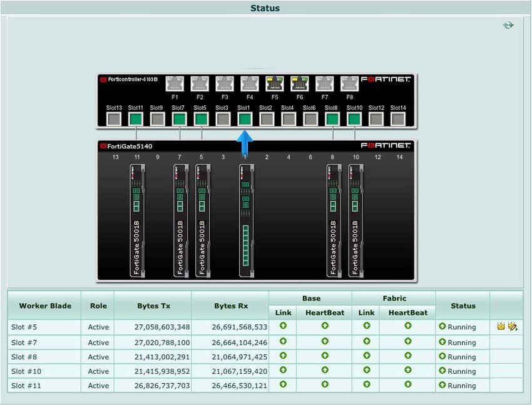Click the Fabric HeartBeat icon for Slot #10
The height and width of the screenshot is (405, 532).
(x=408, y=370)
